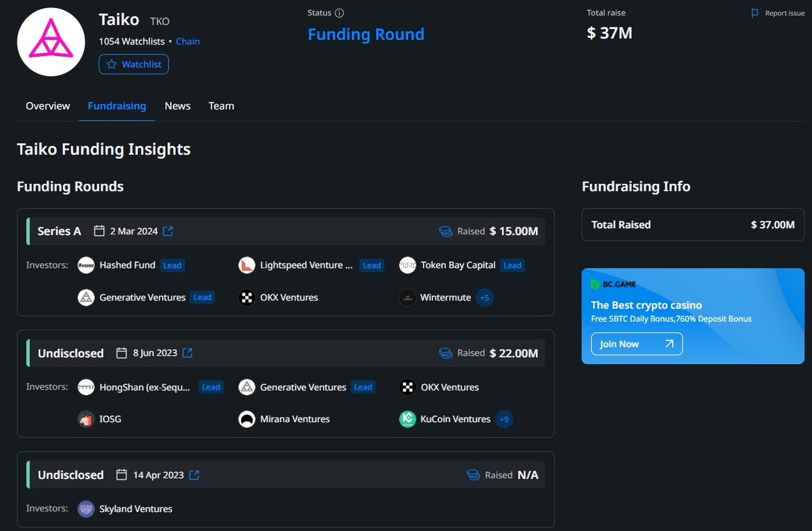Click Generative Ventures logo in Series A
Screen dimensions: 812x531
click(86, 297)
